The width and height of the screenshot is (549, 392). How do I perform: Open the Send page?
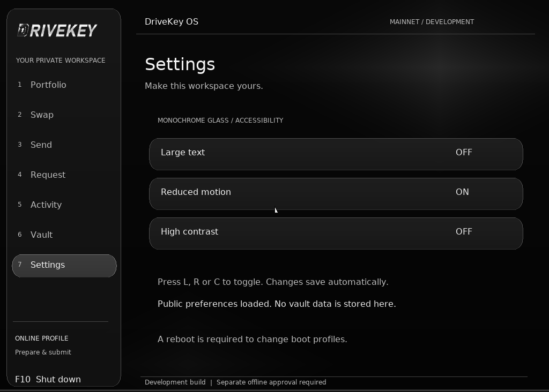pos(64,145)
